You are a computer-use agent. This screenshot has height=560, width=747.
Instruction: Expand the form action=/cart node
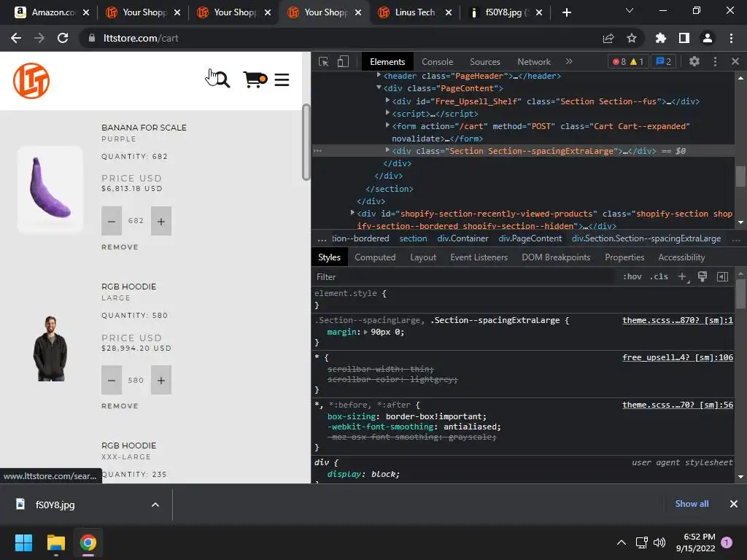(387, 125)
